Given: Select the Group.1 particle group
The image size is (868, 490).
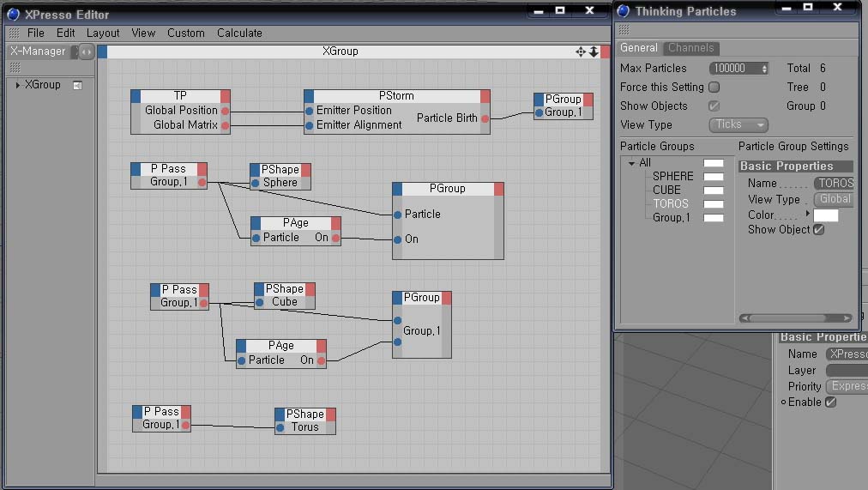Looking at the screenshot, I should click(672, 218).
